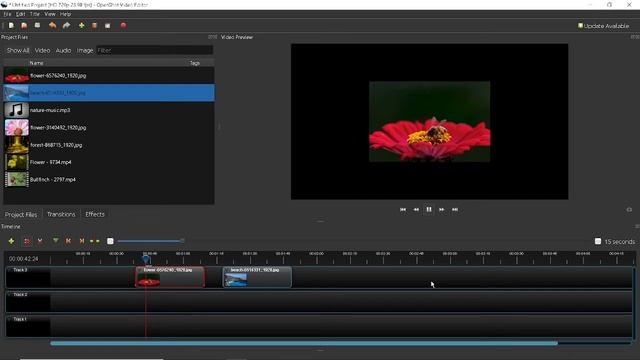Click the project files Filter text field
Viewport: 640px width, 360px height.
tap(155, 50)
